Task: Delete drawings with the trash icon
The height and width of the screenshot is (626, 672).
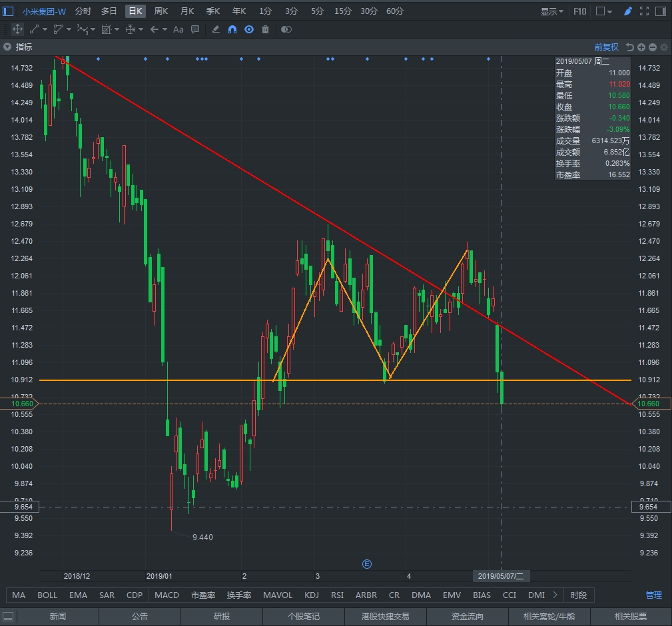Action: pos(265,29)
